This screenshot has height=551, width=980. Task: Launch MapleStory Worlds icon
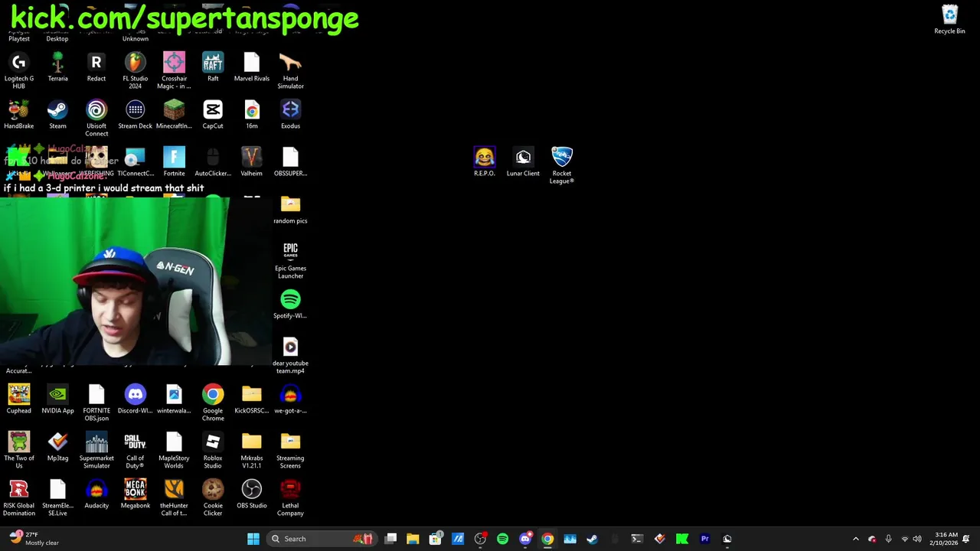(x=174, y=451)
